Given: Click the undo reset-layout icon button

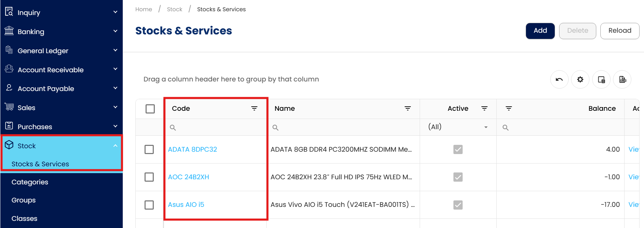Looking at the screenshot, I should point(559,79).
